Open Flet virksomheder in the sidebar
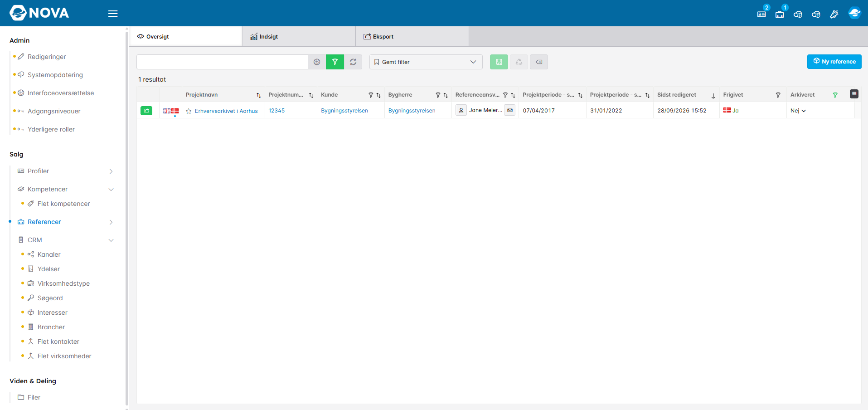 [64, 356]
